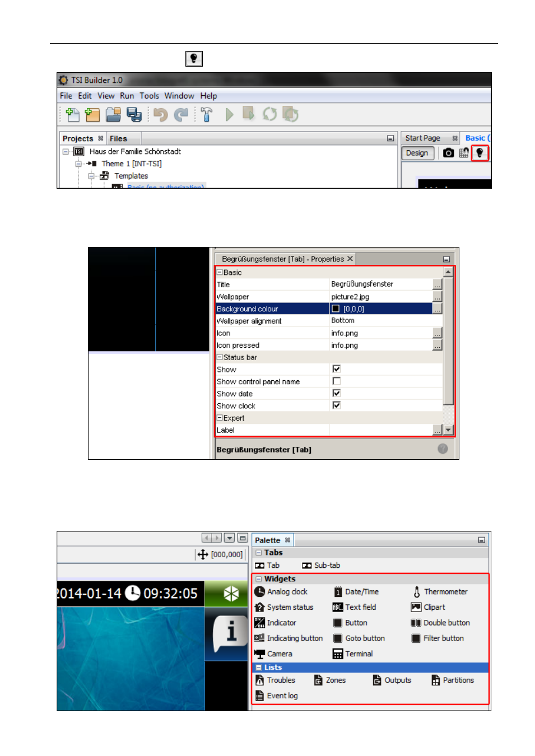Collapse the Expert properties section
Viewport: 535px width, 756px height.
pyautogui.click(x=220, y=418)
